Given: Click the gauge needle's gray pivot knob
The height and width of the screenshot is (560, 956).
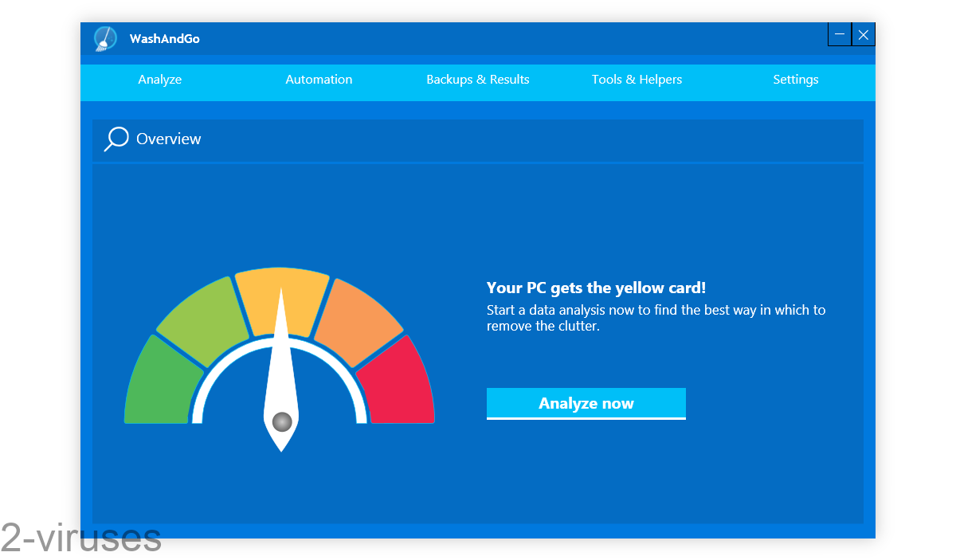Looking at the screenshot, I should 282,421.
